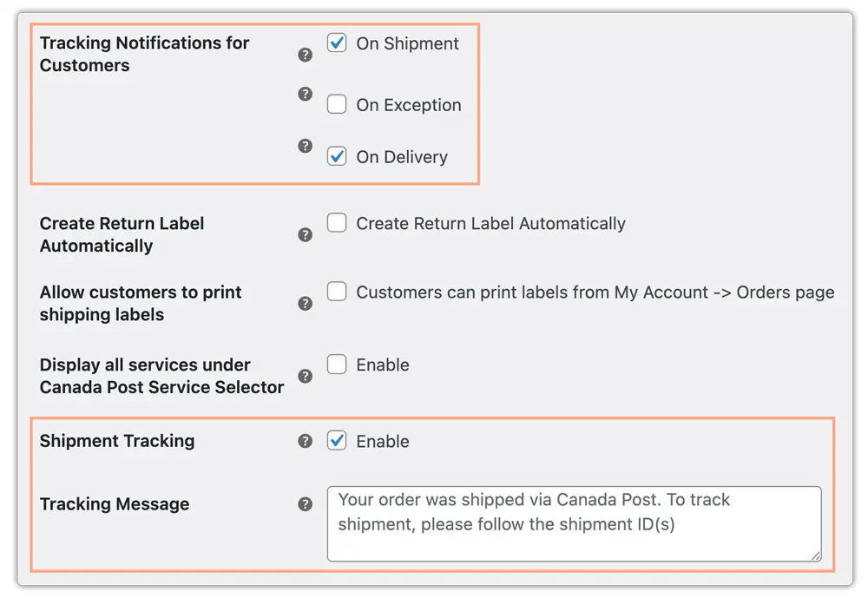Click the help icon for On Exception
Image resolution: width=868 pixels, height=598 pixels.
(305, 94)
